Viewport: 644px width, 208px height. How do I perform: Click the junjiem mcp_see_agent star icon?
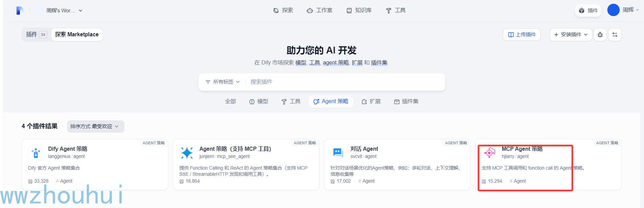point(187,153)
